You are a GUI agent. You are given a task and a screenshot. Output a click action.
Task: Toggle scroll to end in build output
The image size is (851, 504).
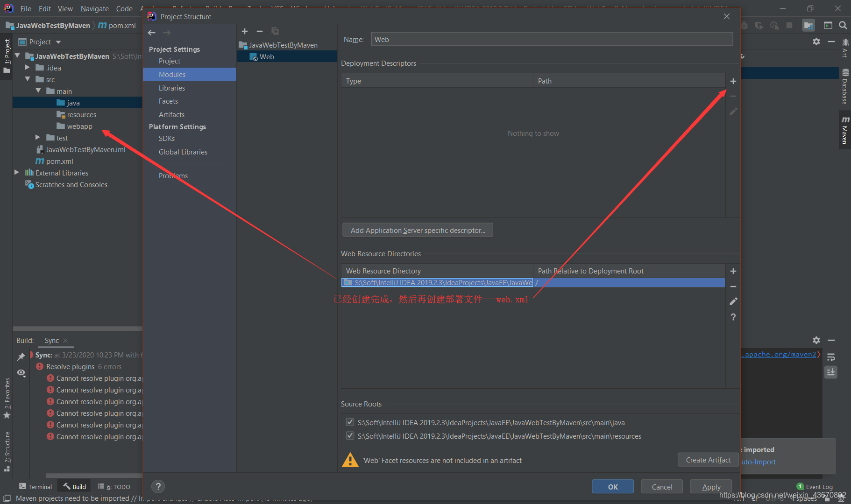click(831, 372)
